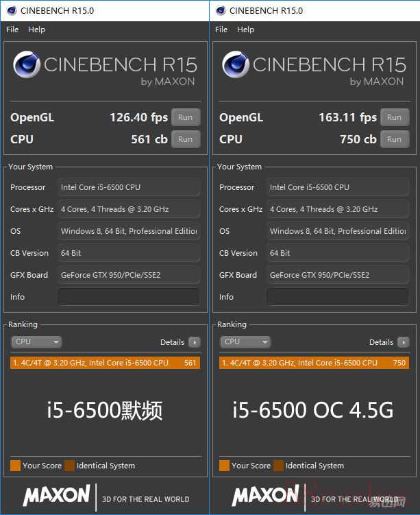Click GFX Board GeForce GTX 950 in left window

tap(129, 275)
